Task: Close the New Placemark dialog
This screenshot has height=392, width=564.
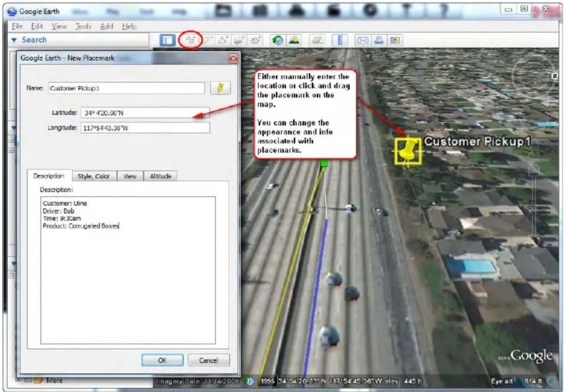Action: tap(233, 58)
